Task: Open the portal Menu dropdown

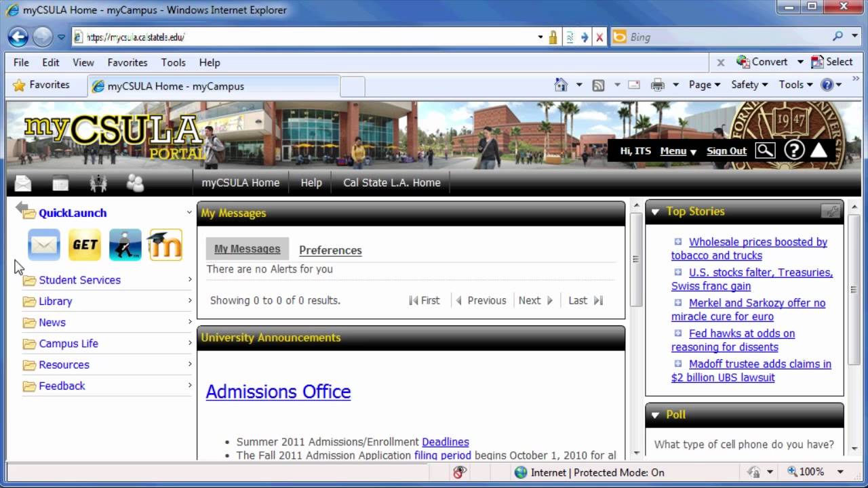Action: [678, 151]
